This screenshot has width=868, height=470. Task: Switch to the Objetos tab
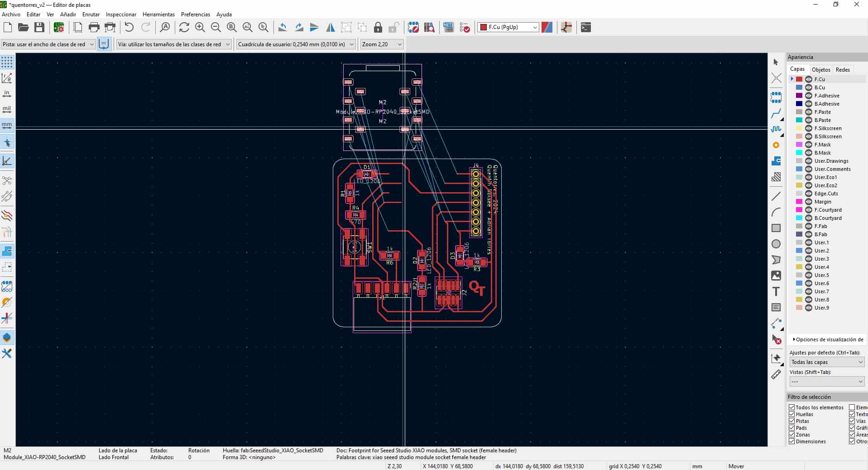pos(821,69)
